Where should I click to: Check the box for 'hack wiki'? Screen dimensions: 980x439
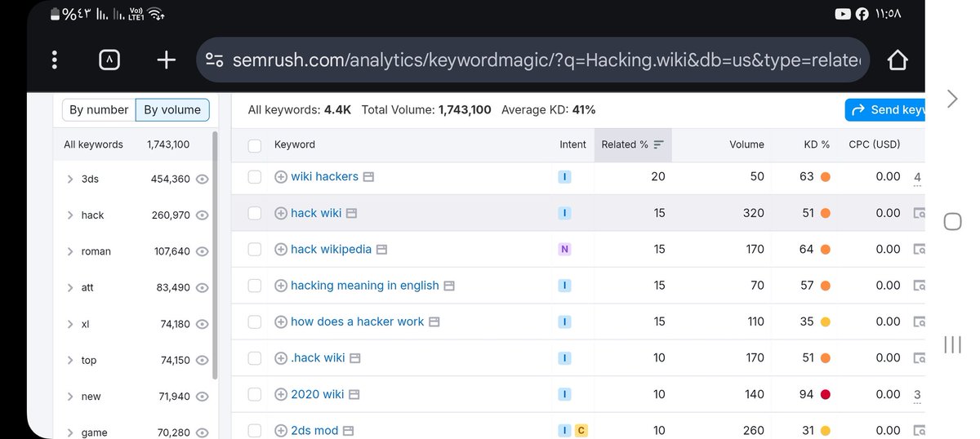[x=255, y=213]
